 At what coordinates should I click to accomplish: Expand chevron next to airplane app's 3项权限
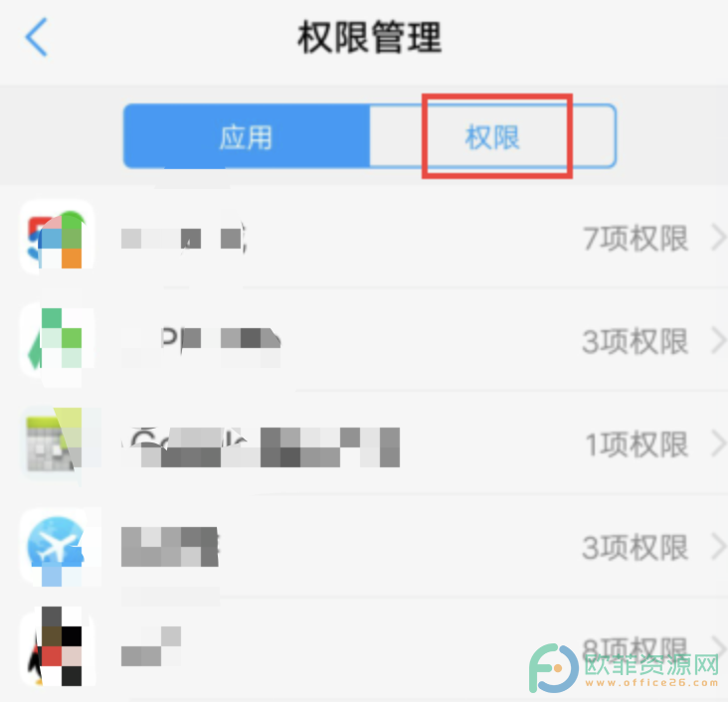point(719,548)
